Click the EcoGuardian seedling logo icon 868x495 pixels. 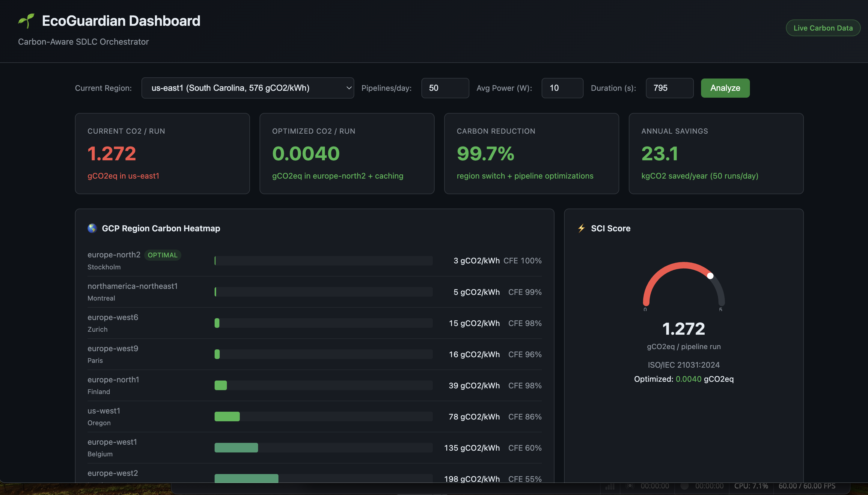tap(26, 21)
